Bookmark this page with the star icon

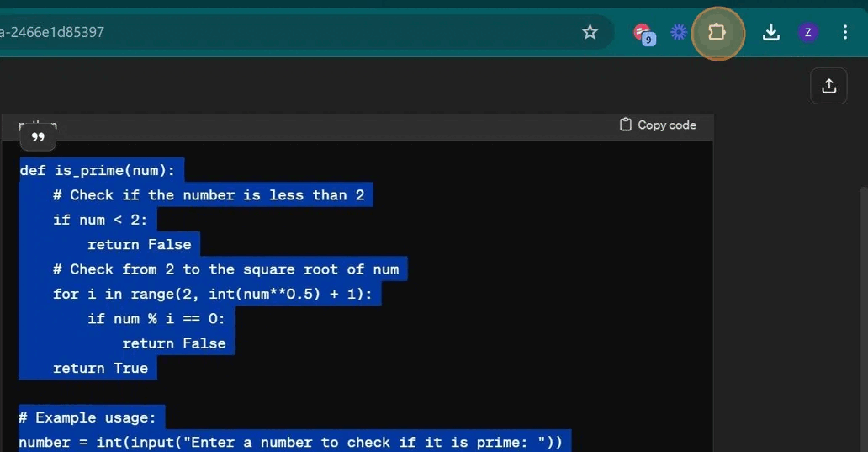click(x=590, y=32)
